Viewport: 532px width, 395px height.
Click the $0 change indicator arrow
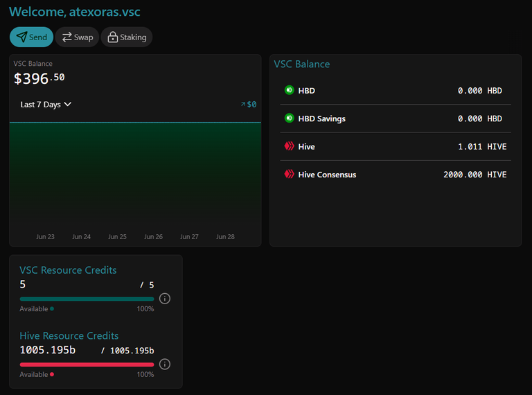(243, 104)
